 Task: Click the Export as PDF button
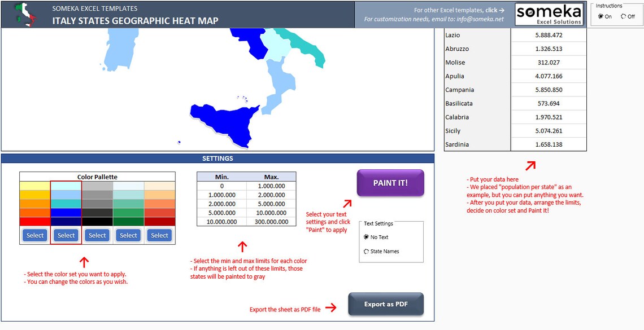[386, 304]
